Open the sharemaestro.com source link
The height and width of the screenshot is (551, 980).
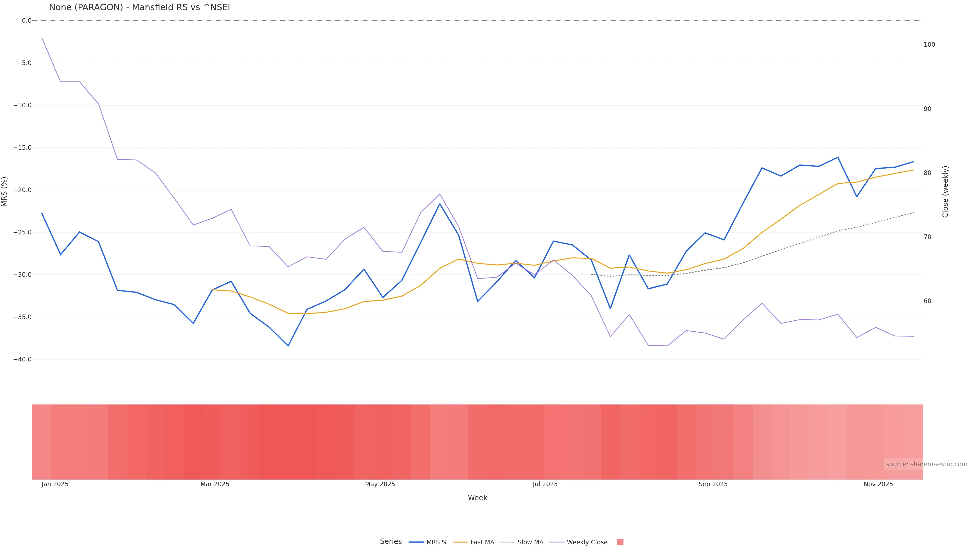point(926,464)
